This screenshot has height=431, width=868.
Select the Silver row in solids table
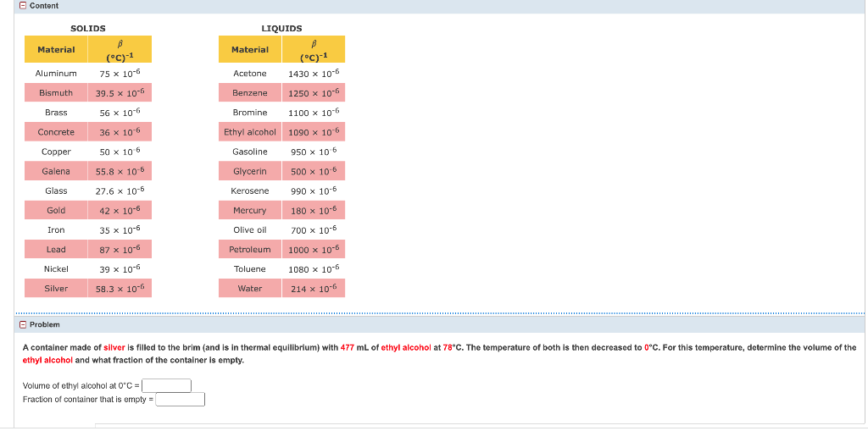point(88,288)
